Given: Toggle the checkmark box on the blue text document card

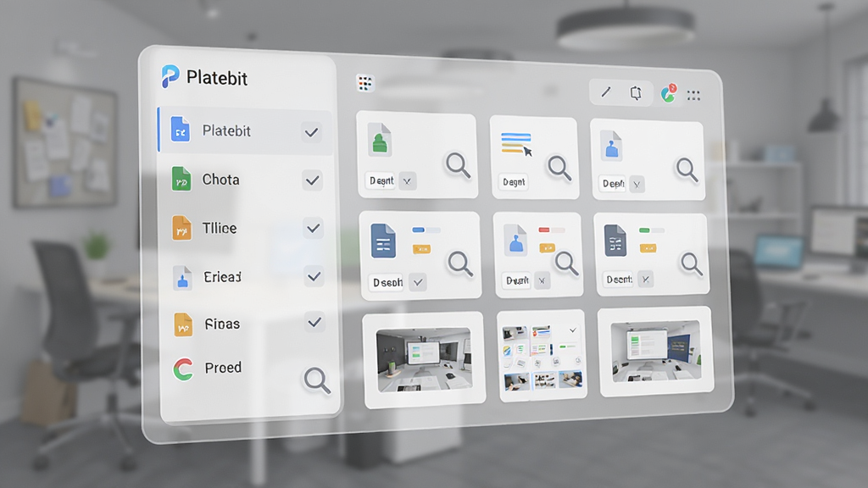Looking at the screenshot, I should pyautogui.click(x=418, y=283).
